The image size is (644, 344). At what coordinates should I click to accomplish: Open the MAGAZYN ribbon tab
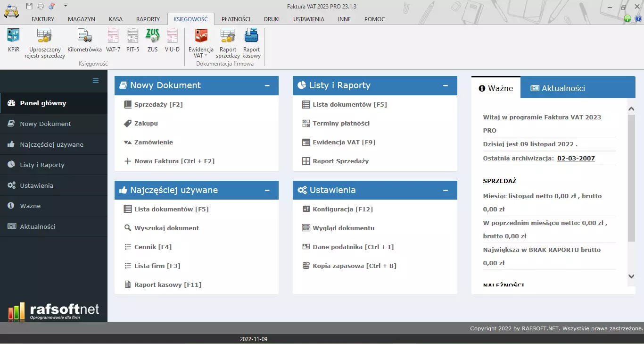coord(81,19)
